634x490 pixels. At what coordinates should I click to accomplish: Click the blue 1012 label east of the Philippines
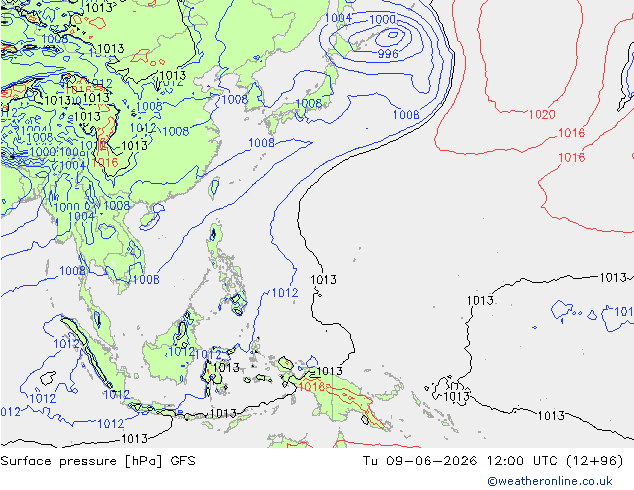coord(285,293)
